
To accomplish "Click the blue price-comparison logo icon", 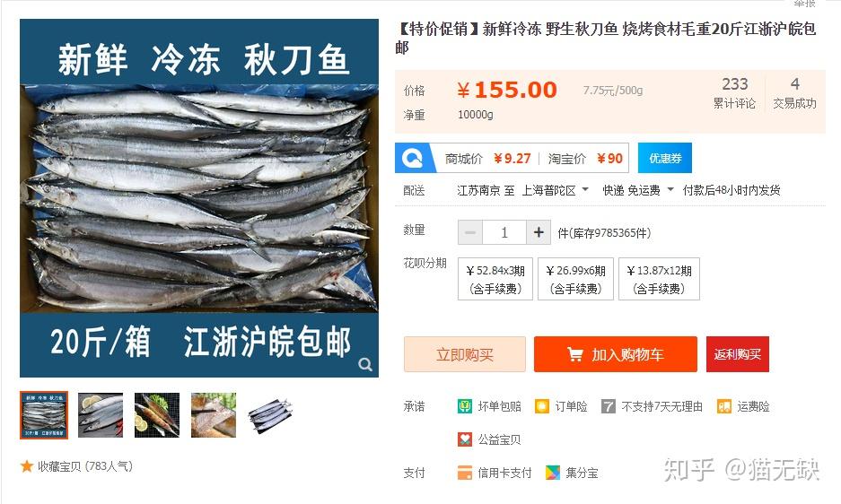I will (412, 158).
